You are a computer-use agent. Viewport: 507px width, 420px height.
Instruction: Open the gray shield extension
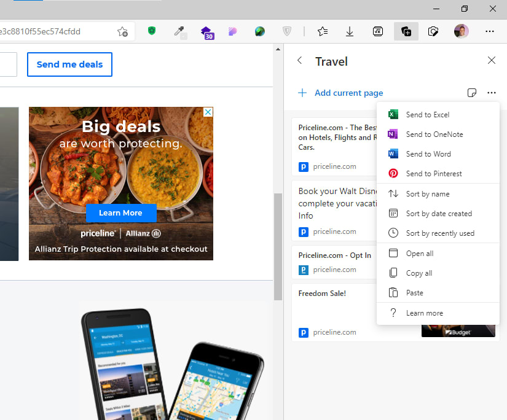pyautogui.click(x=287, y=31)
